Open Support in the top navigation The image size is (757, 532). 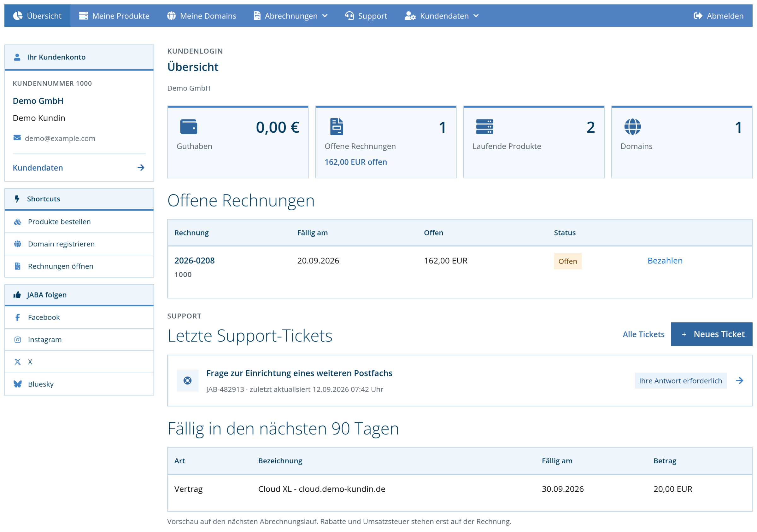(366, 16)
